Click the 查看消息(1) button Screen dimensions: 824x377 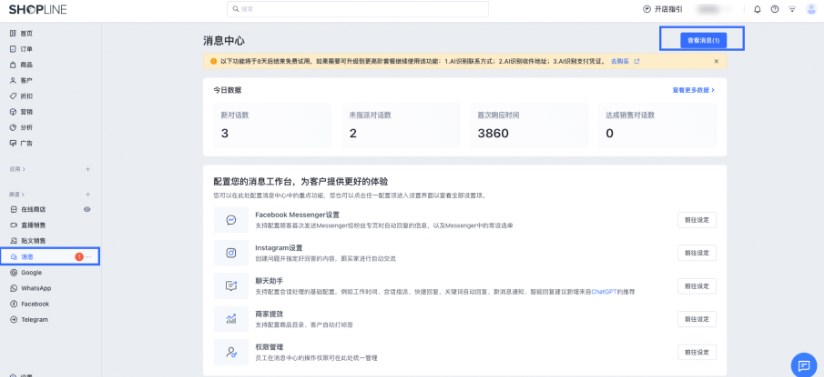coord(703,40)
